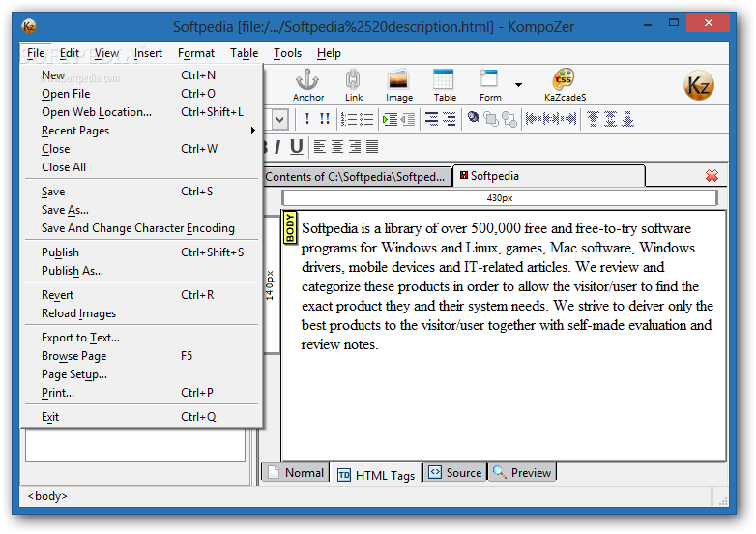Viewport: 756px width, 534px height.
Task: Choose Save And Change Character Encoding
Action: 142,228
